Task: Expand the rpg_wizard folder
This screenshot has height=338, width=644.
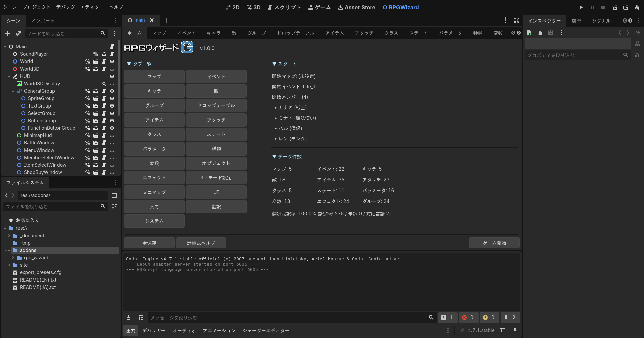Action: (x=13, y=258)
